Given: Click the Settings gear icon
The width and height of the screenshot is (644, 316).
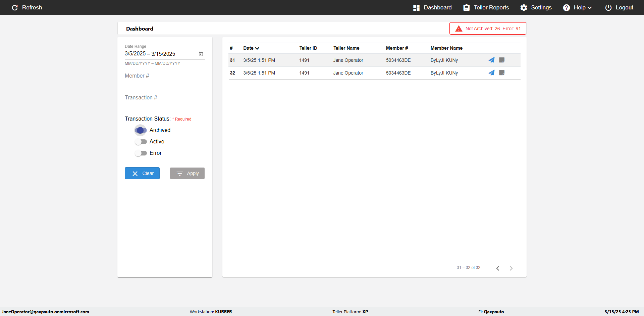Looking at the screenshot, I should click(x=524, y=7).
